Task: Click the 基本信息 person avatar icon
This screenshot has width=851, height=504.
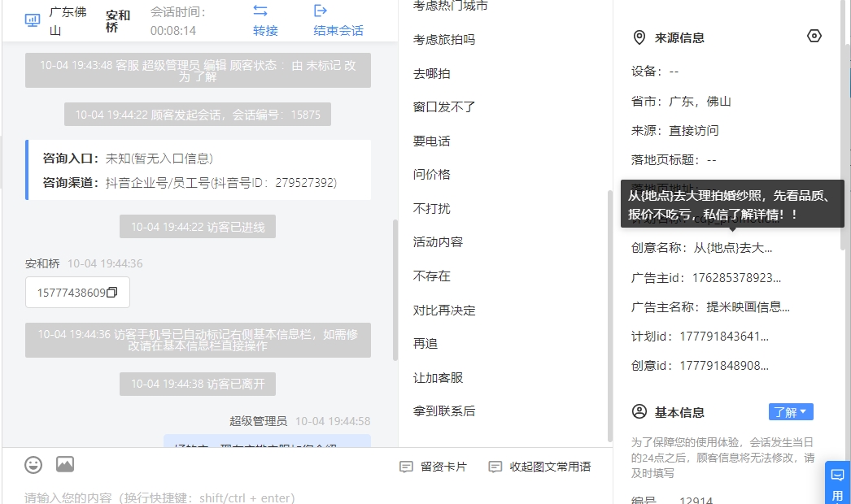Action: click(639, 412)
